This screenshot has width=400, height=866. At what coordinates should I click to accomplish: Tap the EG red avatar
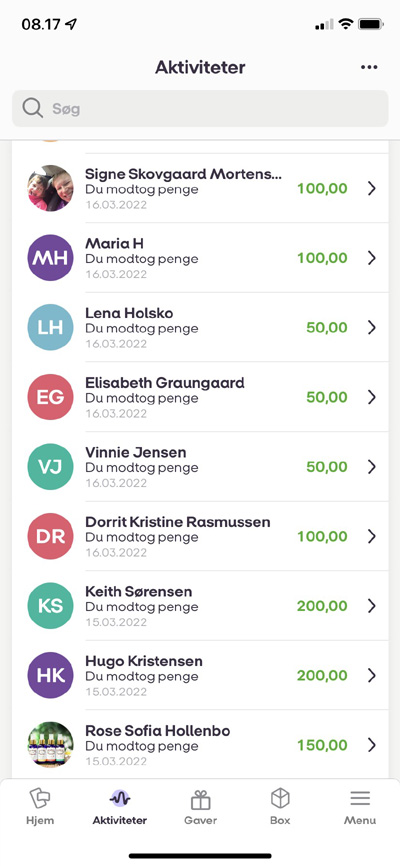[50, 397]
